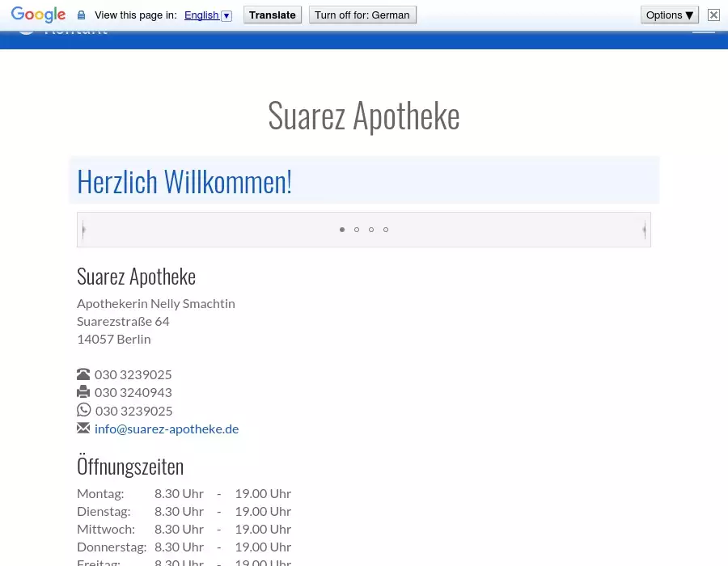Image resolution: width=728 pixels, height=566 pixels.
Task: Click the envelope icon beside email address
Action: click(x=83, y=428)
